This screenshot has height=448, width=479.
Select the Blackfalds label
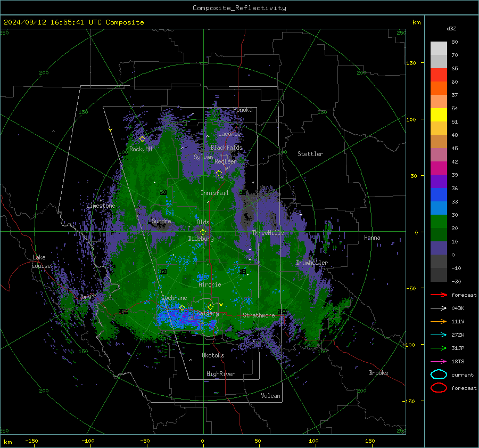click(226, 148)
